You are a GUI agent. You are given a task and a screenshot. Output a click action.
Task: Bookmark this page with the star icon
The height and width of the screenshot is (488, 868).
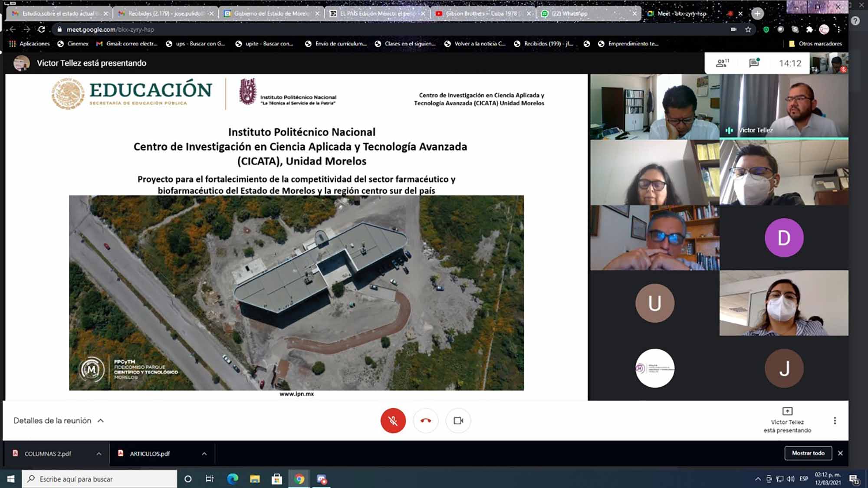[748, 29]
